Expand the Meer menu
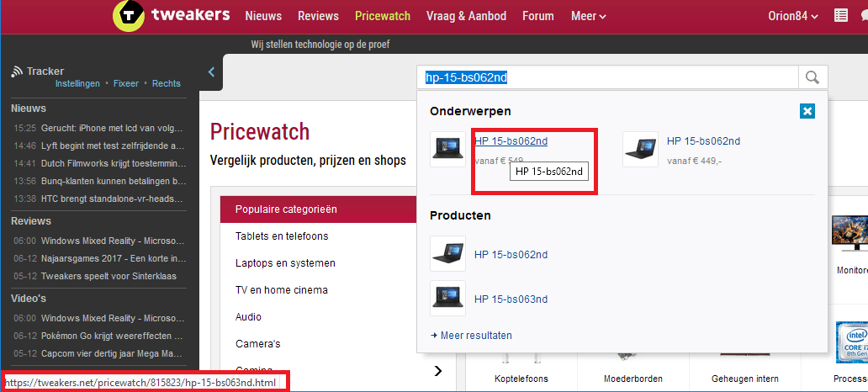This screenshot has height=392, width=868. (x=589, y=16)
